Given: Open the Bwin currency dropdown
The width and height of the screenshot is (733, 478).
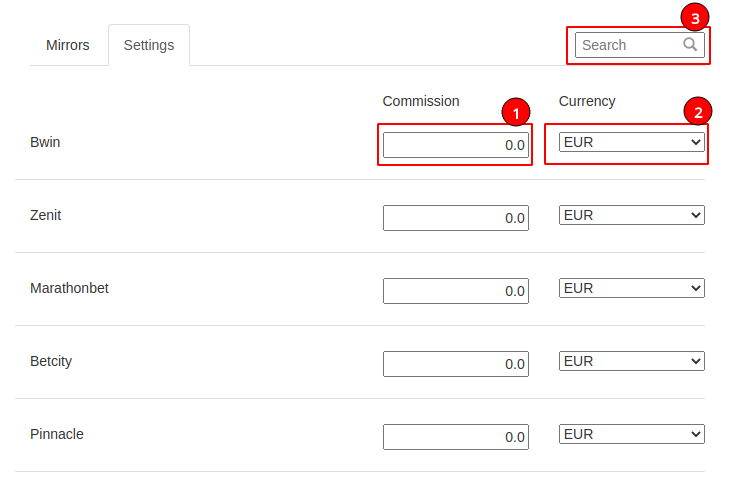Looking at the screenshot, I should click(x=632, y=142).
